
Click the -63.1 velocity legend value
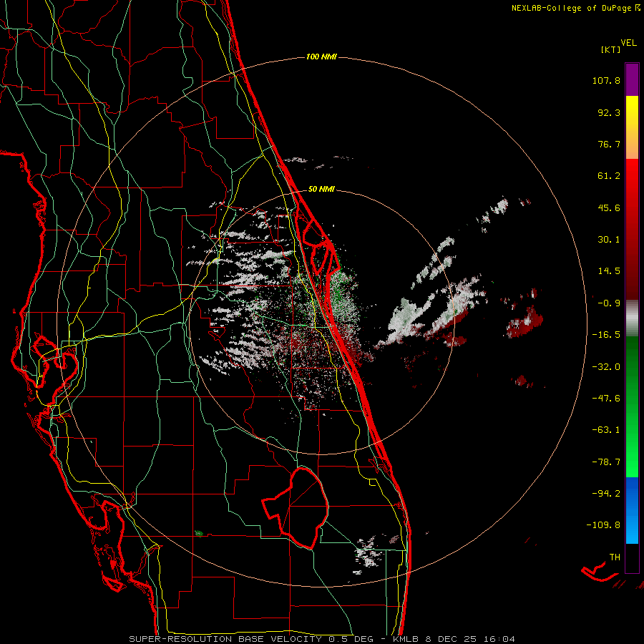click(x=606, y=430)
